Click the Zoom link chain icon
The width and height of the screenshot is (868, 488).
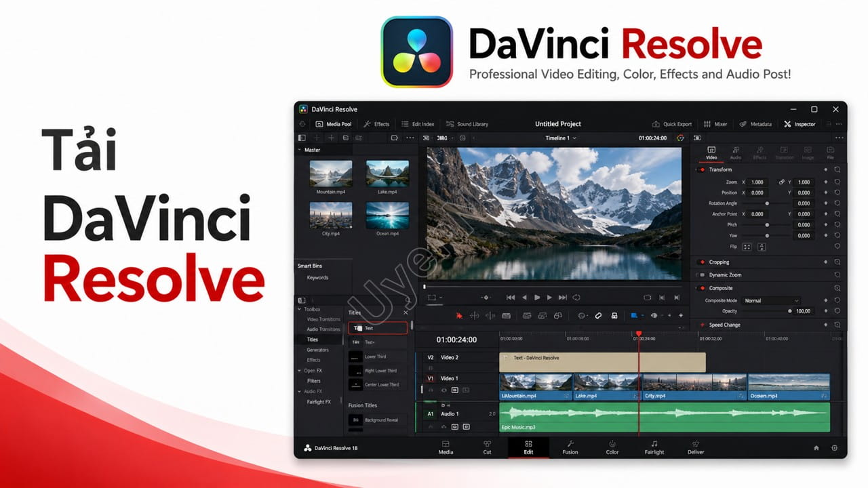point(782,182)
